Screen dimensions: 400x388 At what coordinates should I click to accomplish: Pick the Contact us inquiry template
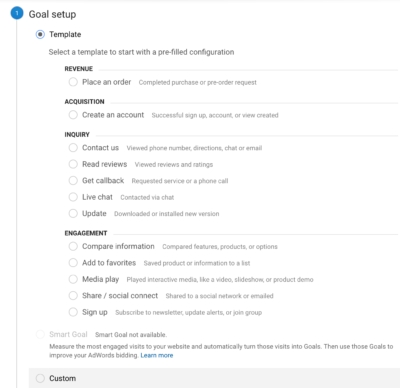[73, 148]
